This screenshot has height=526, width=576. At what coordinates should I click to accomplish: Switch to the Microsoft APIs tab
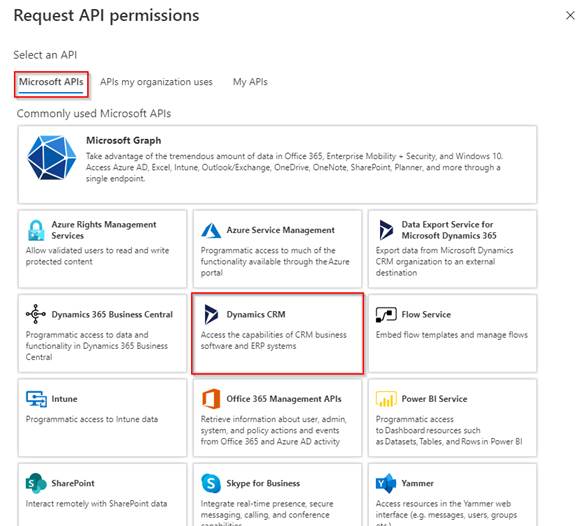[51, 82]
